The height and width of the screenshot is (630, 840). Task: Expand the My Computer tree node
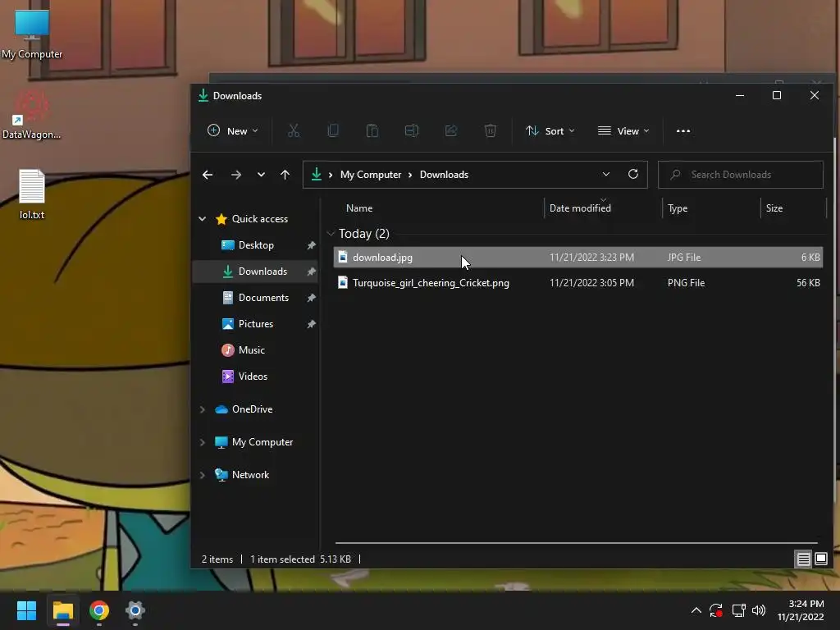click(202, 442)
